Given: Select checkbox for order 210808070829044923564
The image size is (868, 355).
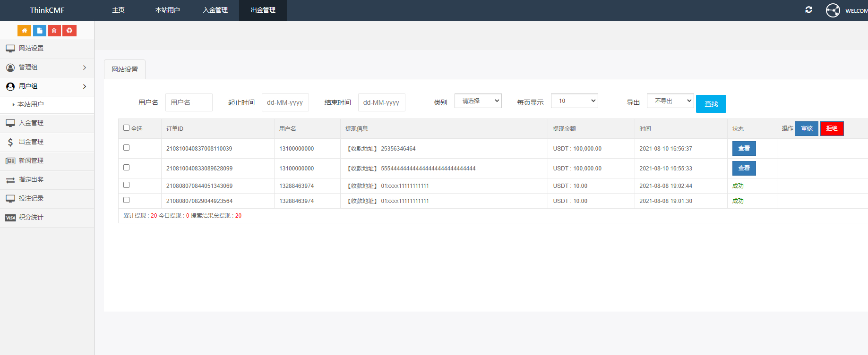Looking at the screenshot, I should tap(126, 200).
